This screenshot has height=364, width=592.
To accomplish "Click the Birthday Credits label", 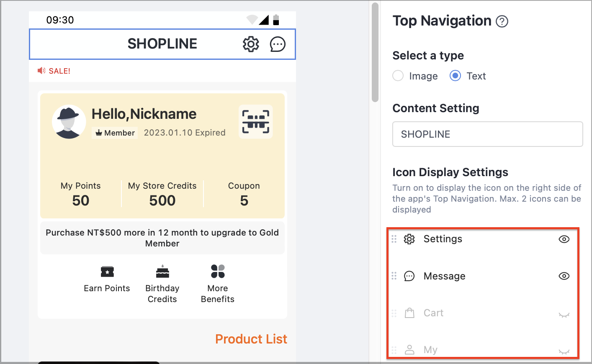I will (x=162, y=294).
